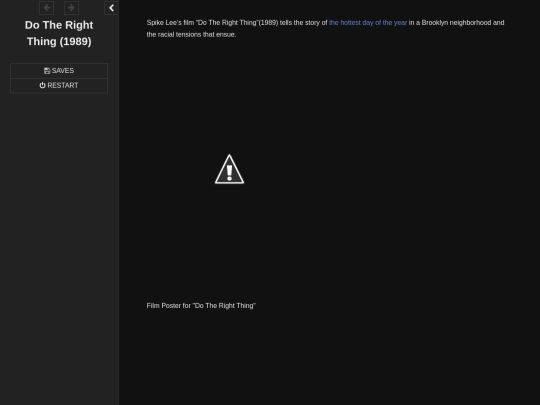This screenshot has width=540, height=405.
Task: Follow the 'the hottest day of the year' link
Action: pos(368,23)
